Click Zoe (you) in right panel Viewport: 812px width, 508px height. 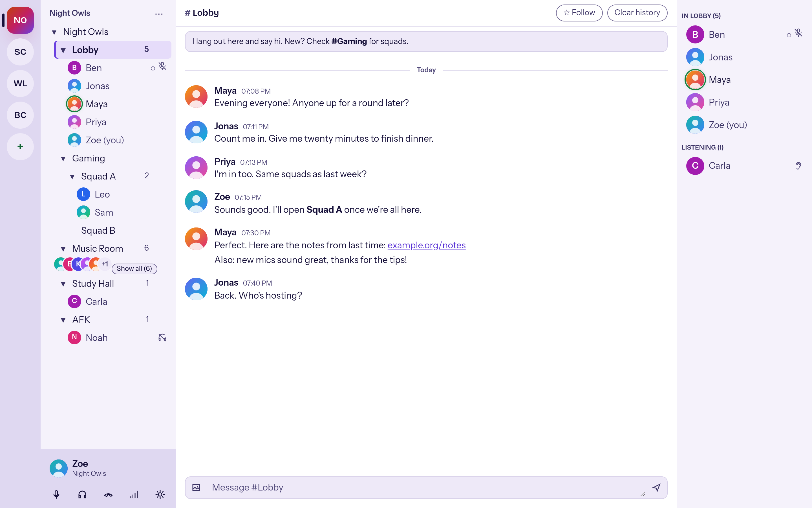coord(744,125)
